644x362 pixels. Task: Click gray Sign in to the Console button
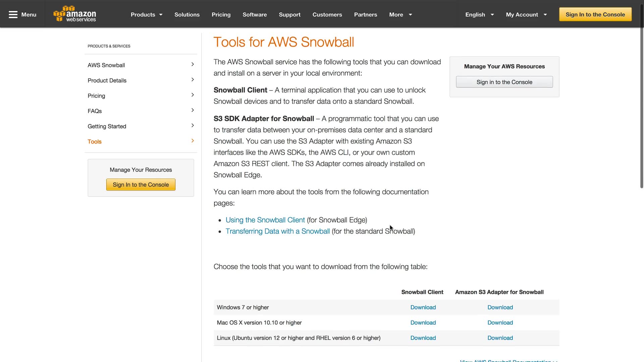(x=504, y=82)
